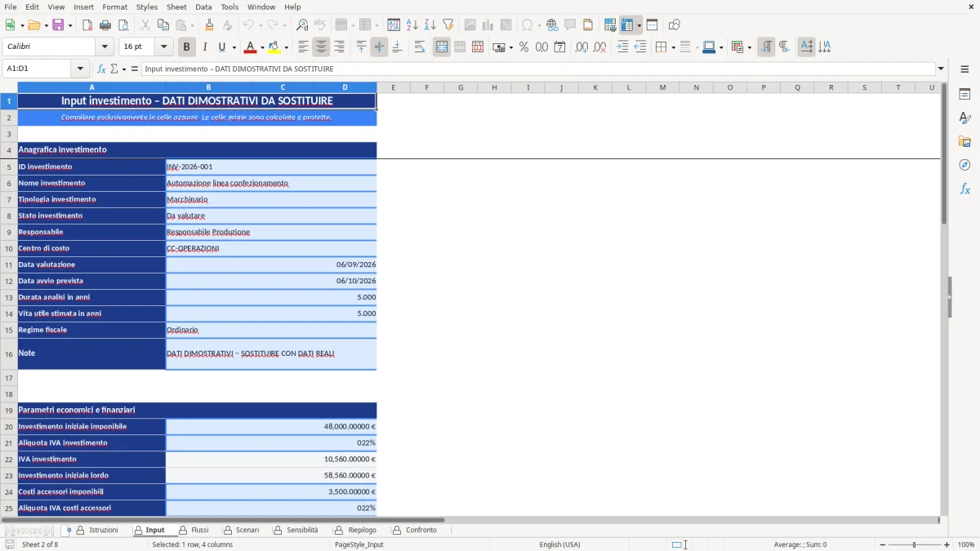The height and width of the screenshot is (551, 980).
Task: Click the Sort Ascending icon
Action: coord(412,25)
